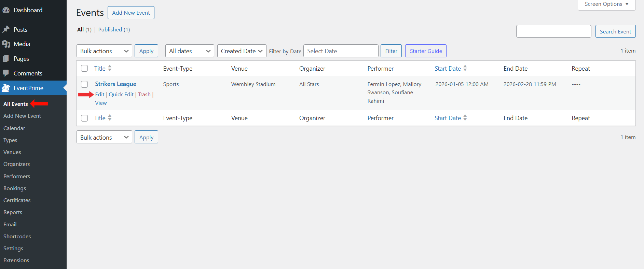Click sort arrows beside top Title header

pos(110,68)
